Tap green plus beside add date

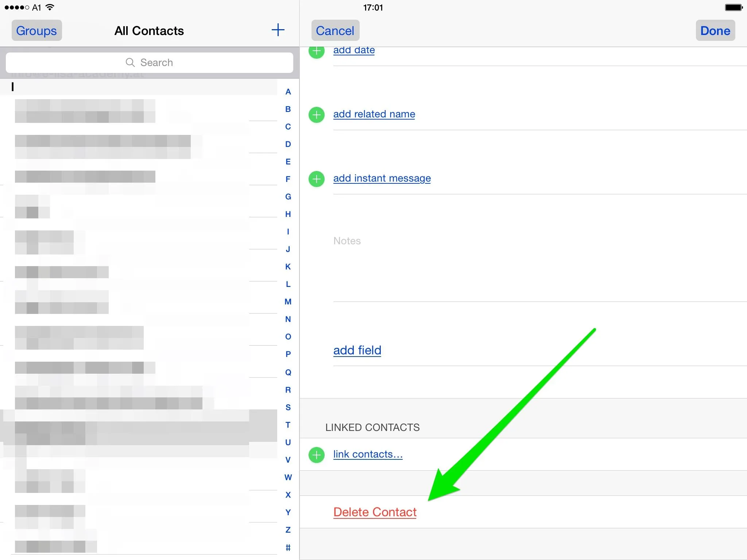click(x=317, y=52)
